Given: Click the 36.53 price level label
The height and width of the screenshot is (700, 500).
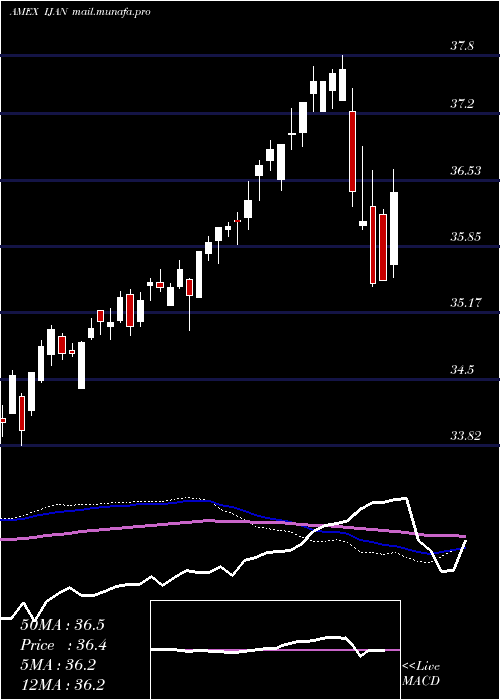Looking at the screenshot, I should pos(466,171).
